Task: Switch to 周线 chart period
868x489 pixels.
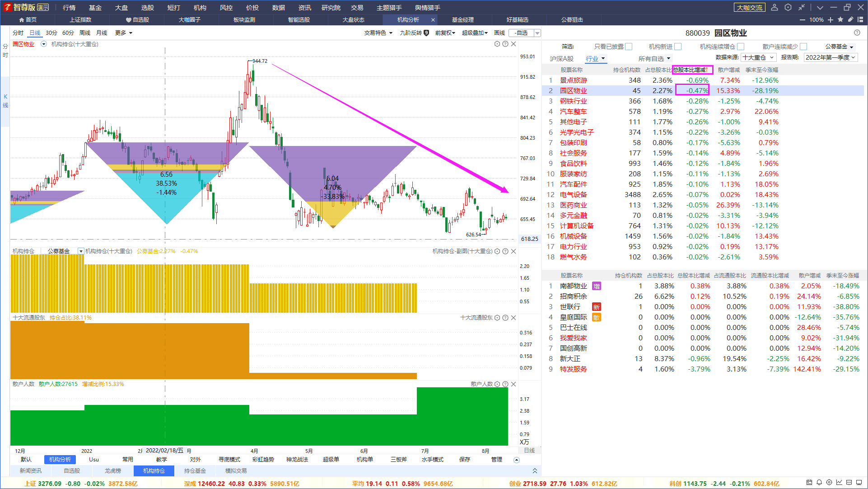Action: coord(85,33)
